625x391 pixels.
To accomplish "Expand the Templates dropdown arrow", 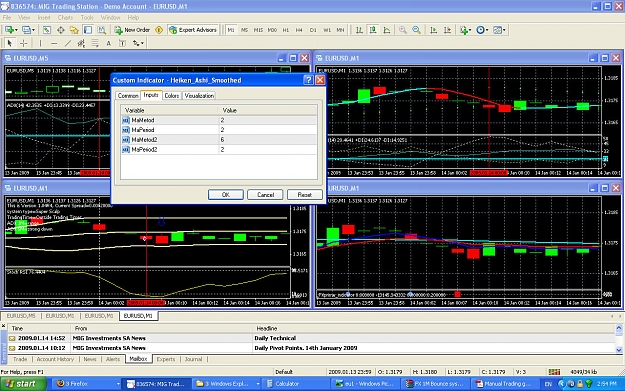I will [504, 30].
